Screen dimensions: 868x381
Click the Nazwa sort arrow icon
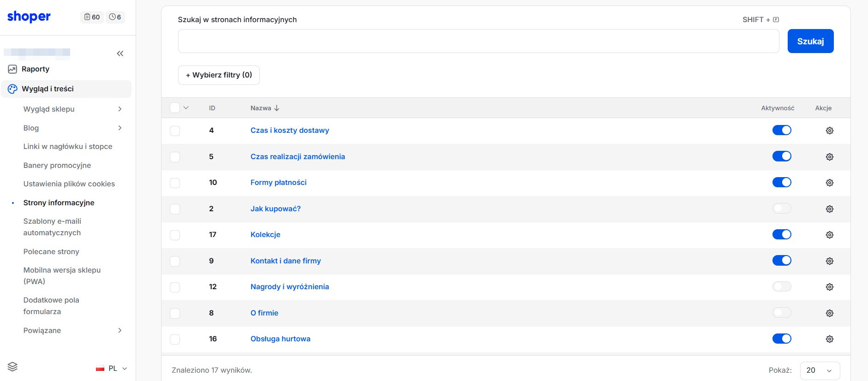pos(277,108)
